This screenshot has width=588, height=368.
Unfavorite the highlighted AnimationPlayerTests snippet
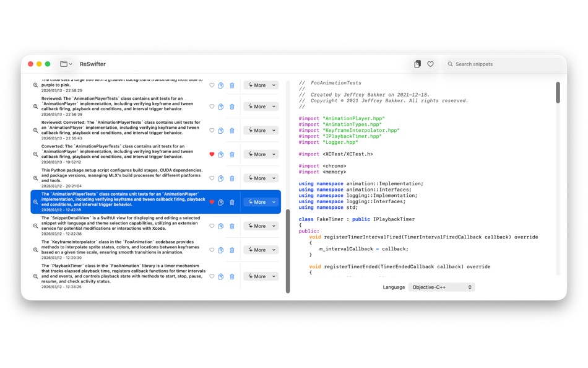211,201
